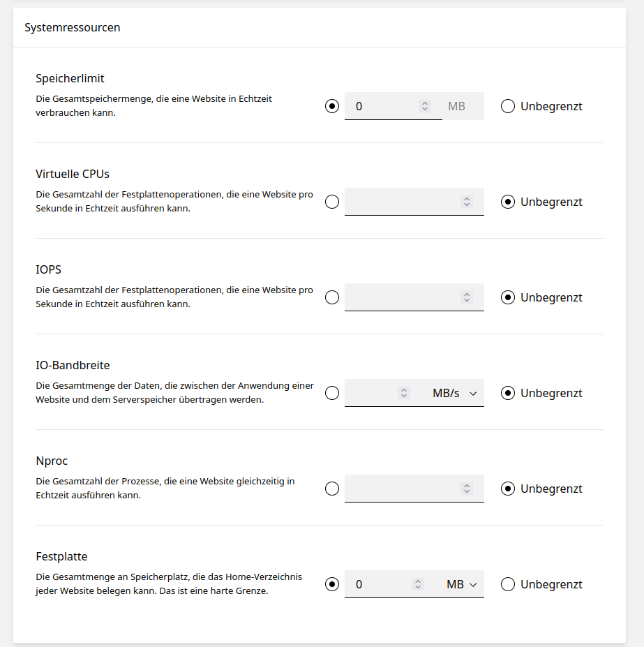This screenshot has width=644, height=647.
Task: Click the IO-Bandbreite stepper down arrow
Action: (405, 396)
